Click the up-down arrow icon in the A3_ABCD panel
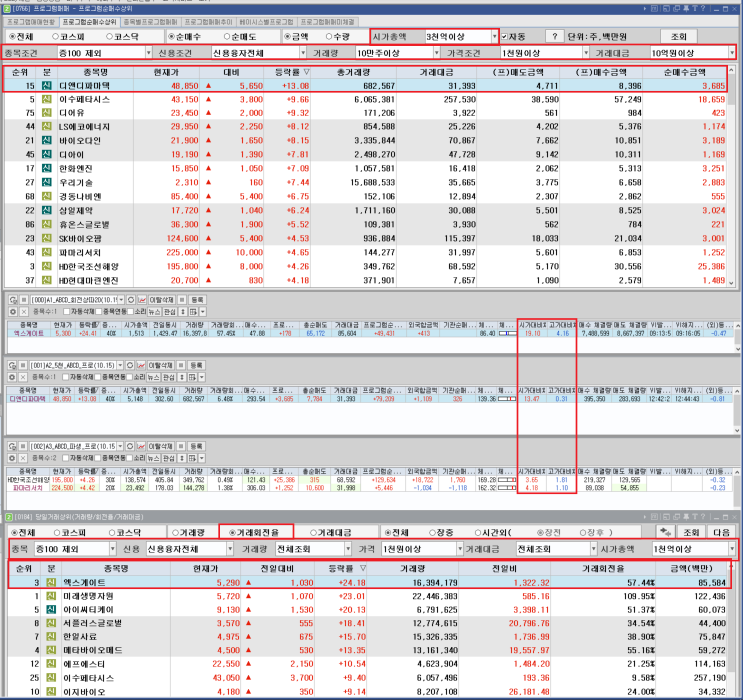Screen dimensions: 743x700 (182, 458)
